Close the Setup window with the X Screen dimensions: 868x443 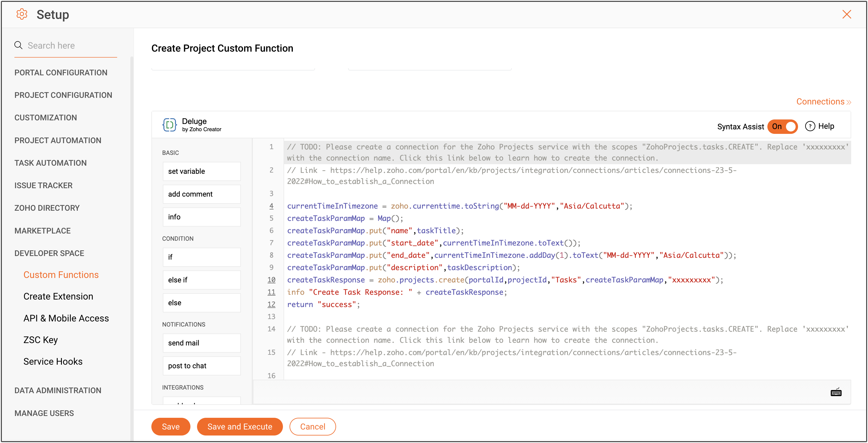pyautogui.click(x=846, y=14)
